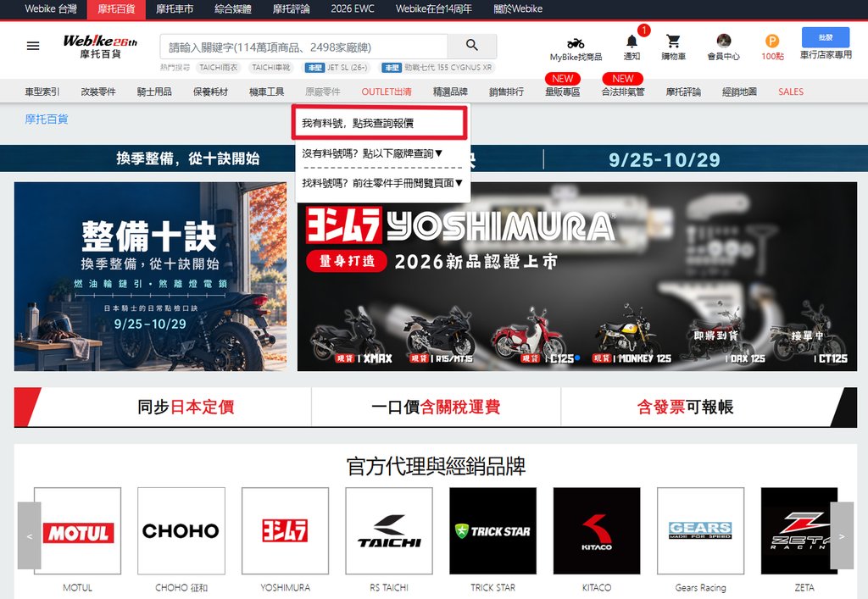Click 一口價含關稅運費 feature text

tap(437, 407)
